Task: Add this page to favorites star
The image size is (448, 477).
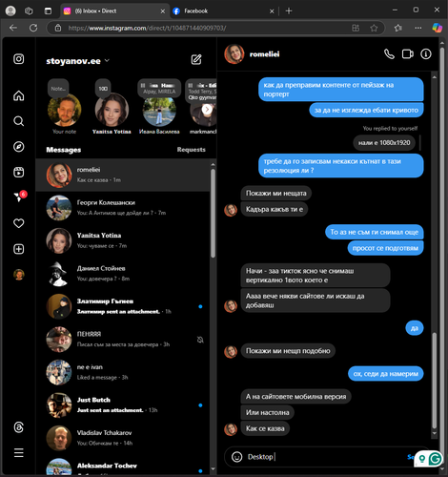Action: (x=374, y=28)
